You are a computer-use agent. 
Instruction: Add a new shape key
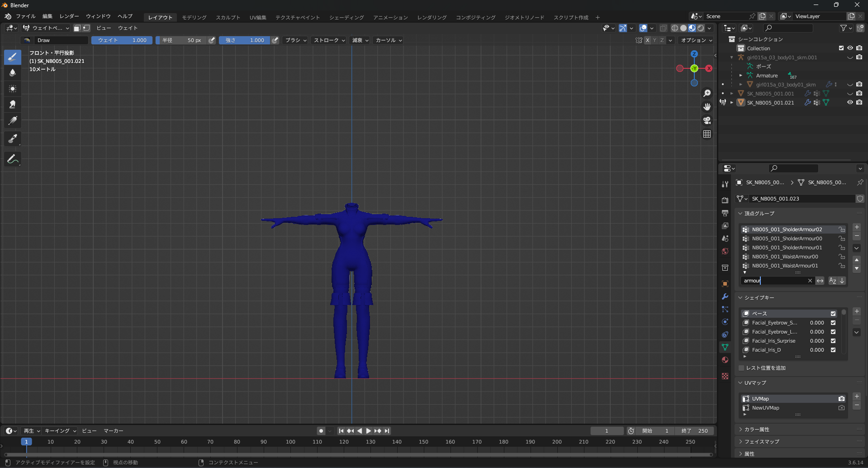(x=857, y=311)
